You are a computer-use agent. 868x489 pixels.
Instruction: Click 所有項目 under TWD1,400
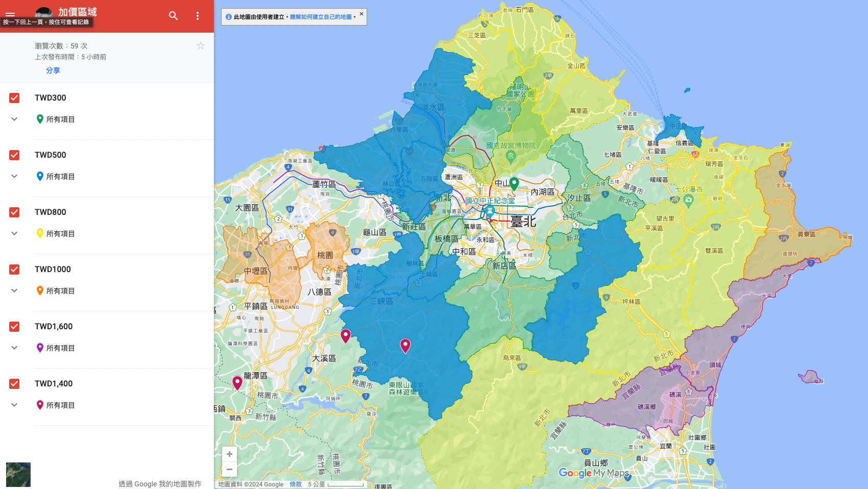[61, 405]
